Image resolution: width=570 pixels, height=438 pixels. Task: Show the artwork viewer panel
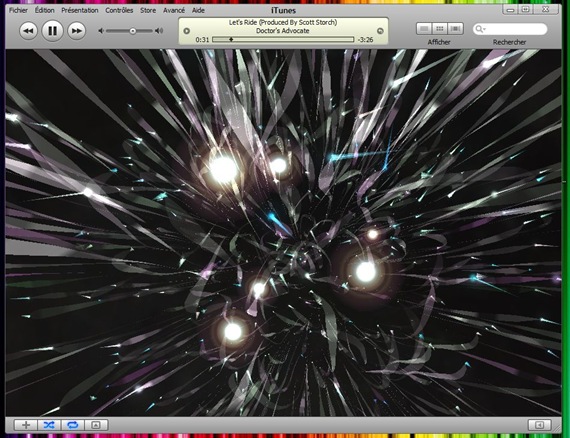(x=96, y=425)
